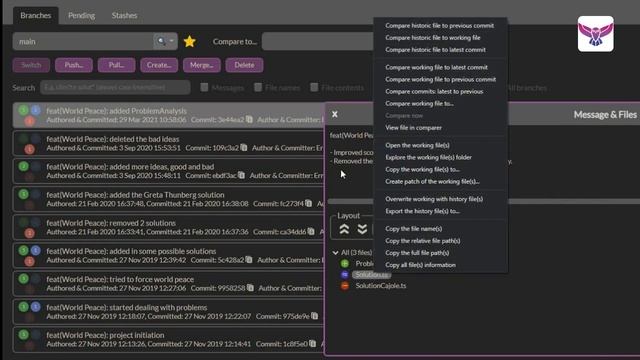The height and width of the screenshot is (360, 640).
Task: Open the Stashes tab
Action: coord(124,16)
